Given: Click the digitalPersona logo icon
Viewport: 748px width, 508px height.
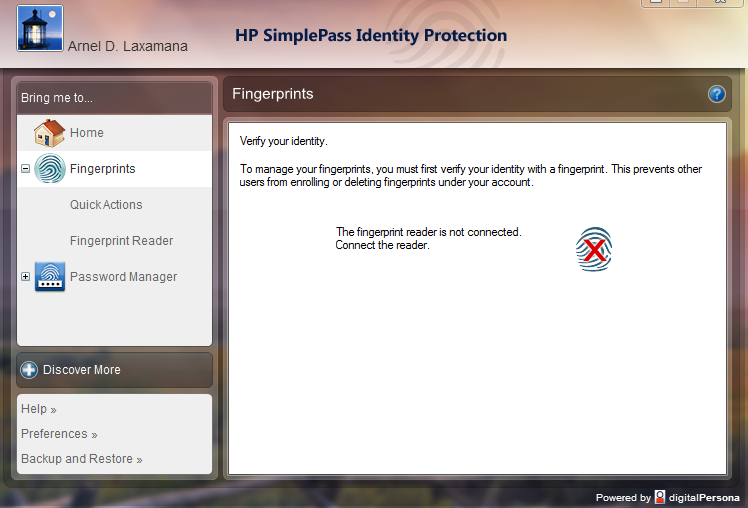Looking at the screenshot, I should [660, 497].
